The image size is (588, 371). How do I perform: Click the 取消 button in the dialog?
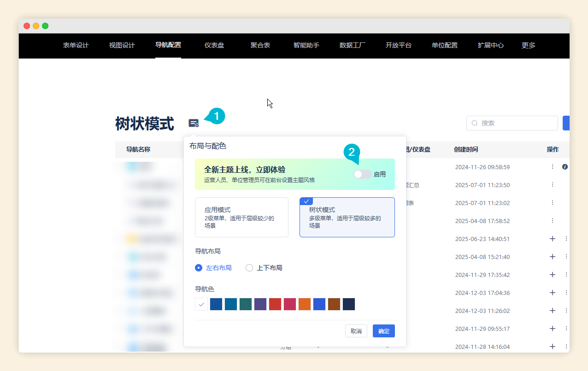(x=356, y=331)
